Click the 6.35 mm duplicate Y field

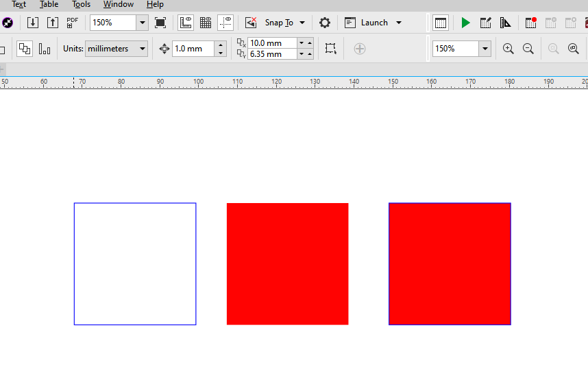coord(272,54)
